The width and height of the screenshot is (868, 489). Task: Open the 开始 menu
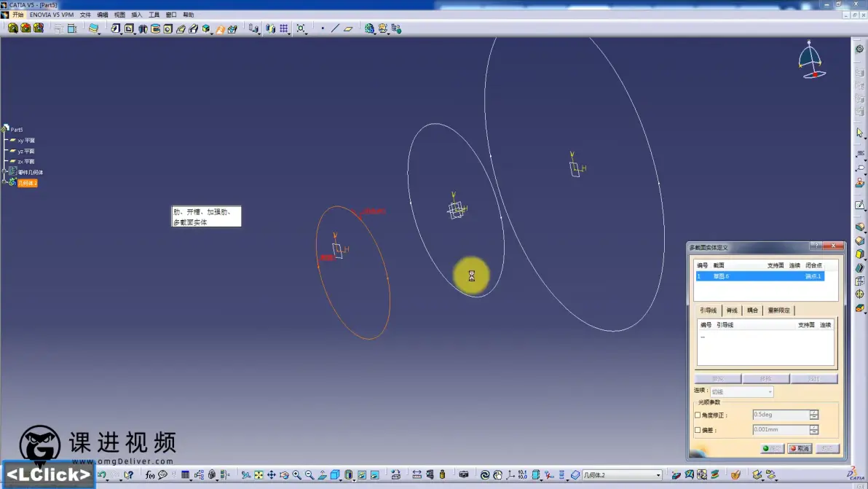click(17, 15)
